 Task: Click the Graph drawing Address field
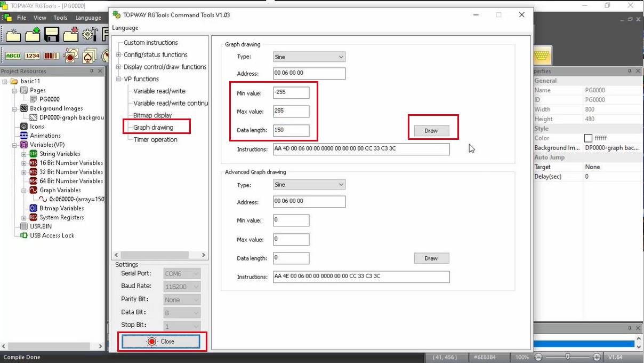point(309,74)
